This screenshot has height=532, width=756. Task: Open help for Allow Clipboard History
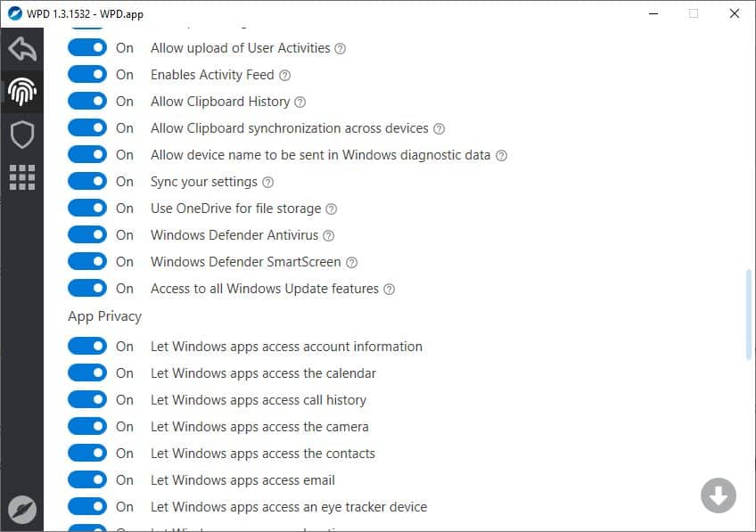[x=300, y=102]
